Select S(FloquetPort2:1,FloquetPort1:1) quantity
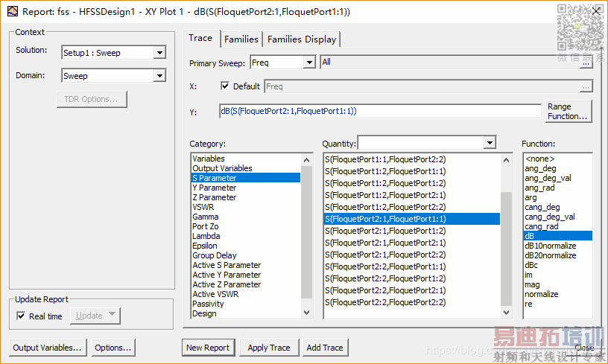Screen dimensions: 608x364 click(412, 219)
